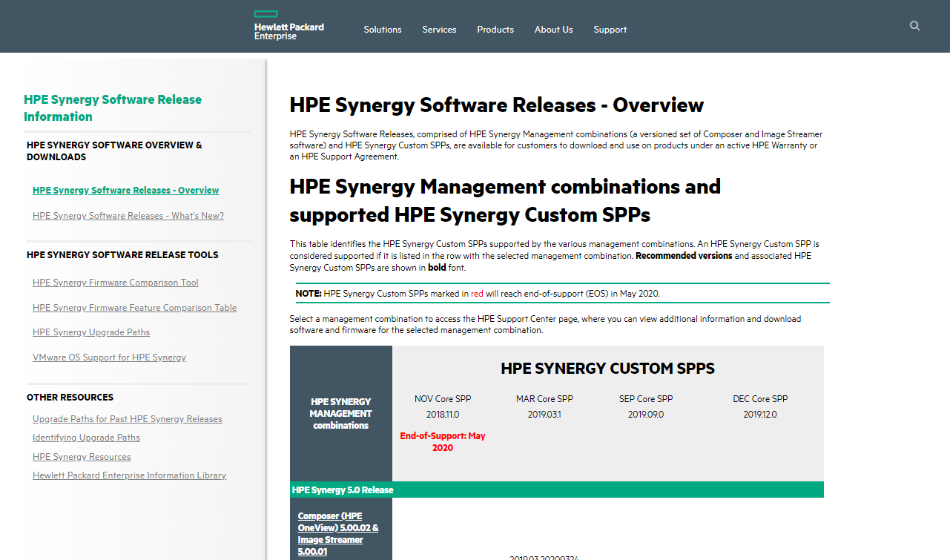Screen dimensions: 950x560
Task: Click version 2019.03.1 text
Action: click(x=544, y=415)
